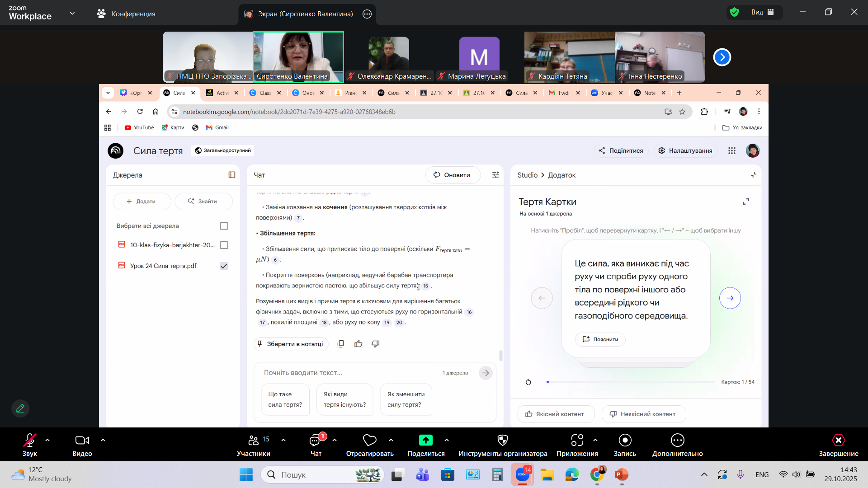Viewport: 868px width, 488px height.
Task: Click the 'Поділитися' share button
Action: pyautogui.click(x=621, y=150)
